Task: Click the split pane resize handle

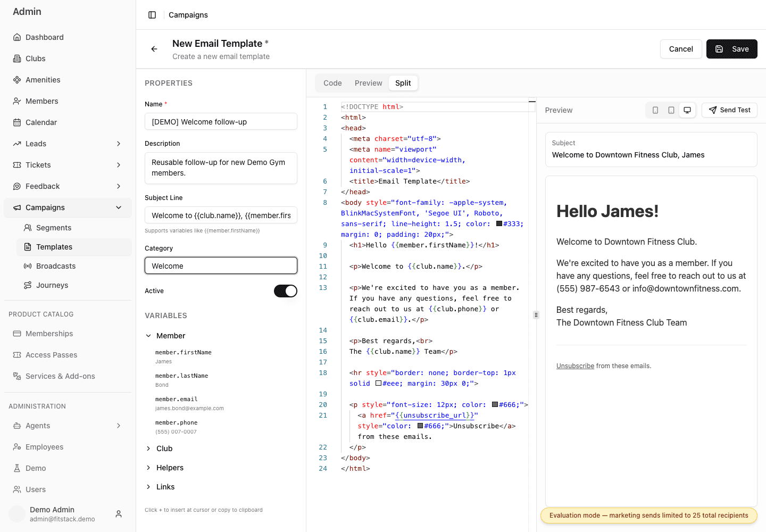Action: 536,315
